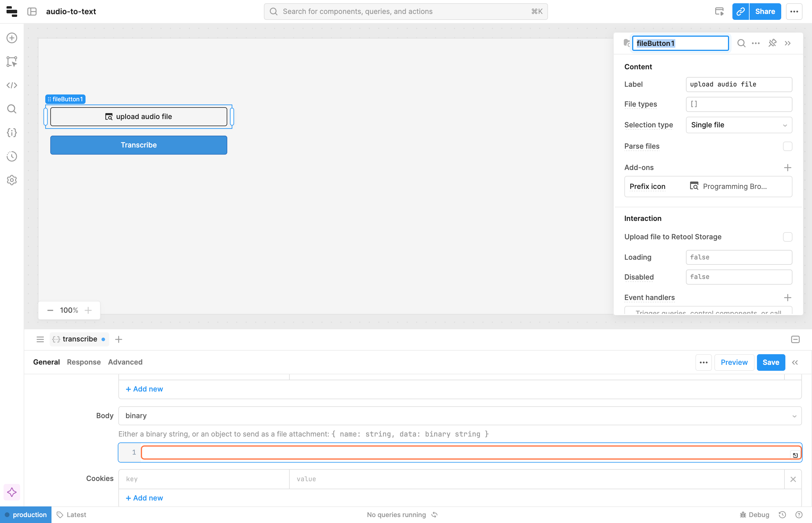Click the File types input field
This screenshot has height=523, width=812.
(739, 104)
